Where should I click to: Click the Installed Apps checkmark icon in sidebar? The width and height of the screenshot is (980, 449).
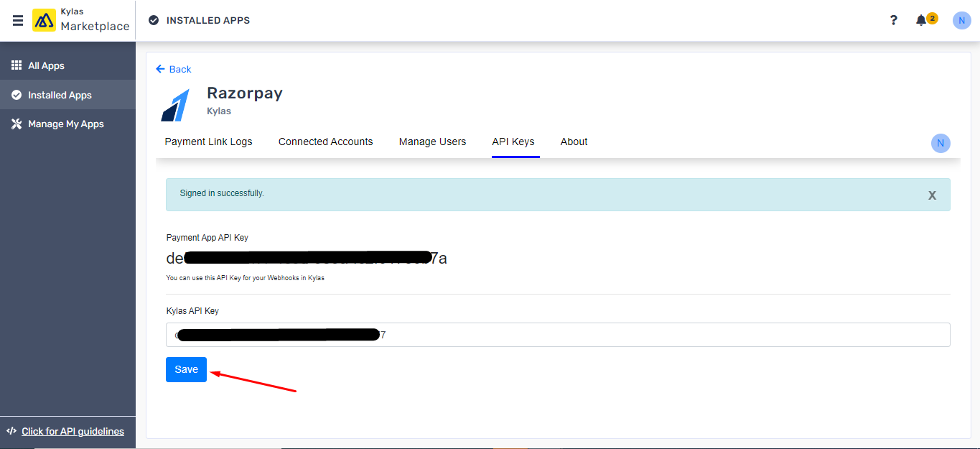(x=17, y=95)
